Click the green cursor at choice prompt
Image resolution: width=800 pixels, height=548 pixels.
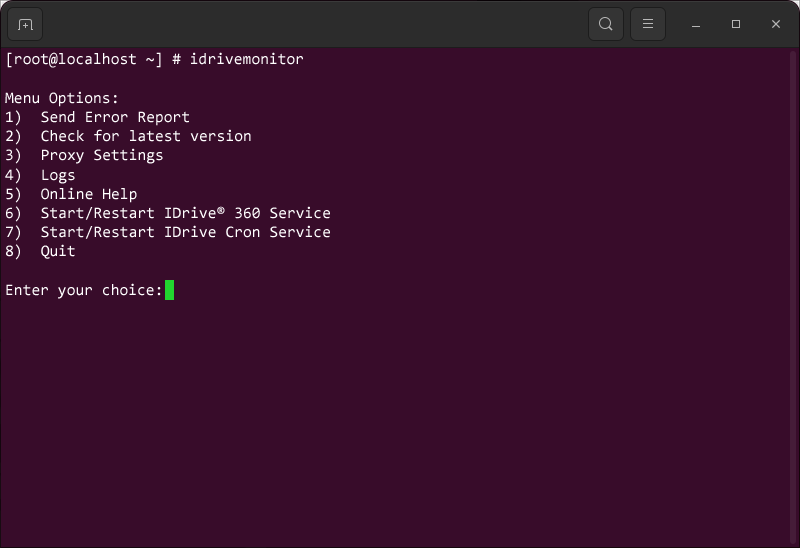click(169, 290)
